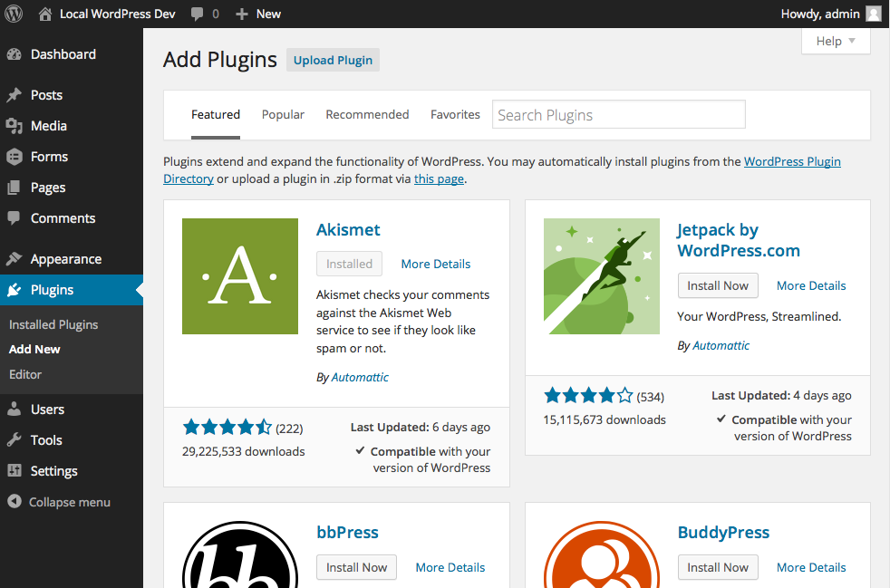Open the comments counter in admin bar
Viewport: 890px width, 588px height.
204,14
